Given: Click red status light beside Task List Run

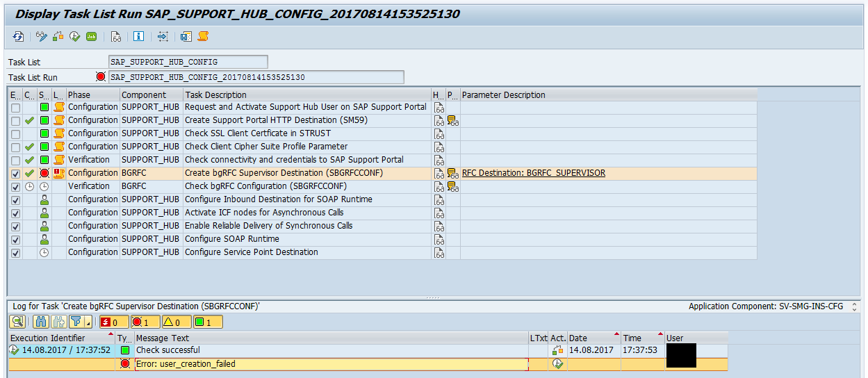Looking at the screenshot, I should [x=101, y=77].
